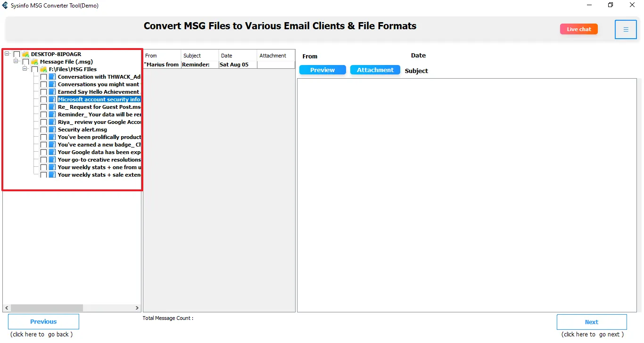Click the folder tree horizontal scrollbar thumb
The width and height of the screenshot is (644, 343).
coord(47,308)
